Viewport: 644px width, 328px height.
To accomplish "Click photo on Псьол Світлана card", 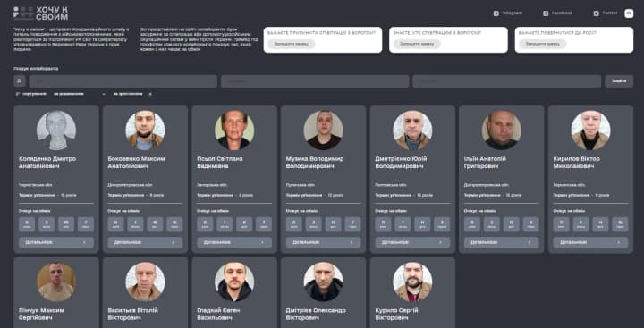I will [234, 130].
